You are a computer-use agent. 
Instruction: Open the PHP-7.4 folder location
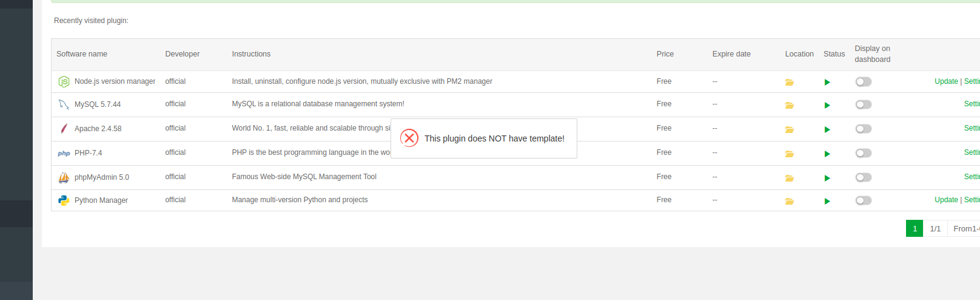click(x=789, y=154)
